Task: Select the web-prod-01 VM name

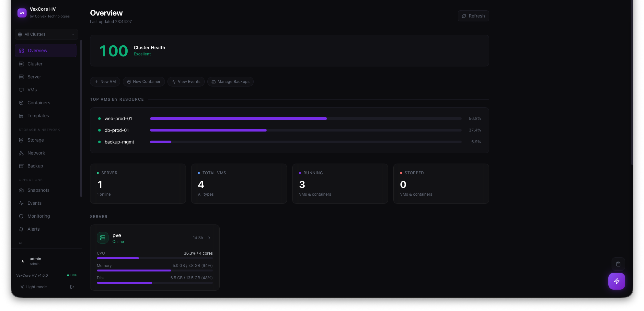Action: pyautogui.click(x=118, y=119)
